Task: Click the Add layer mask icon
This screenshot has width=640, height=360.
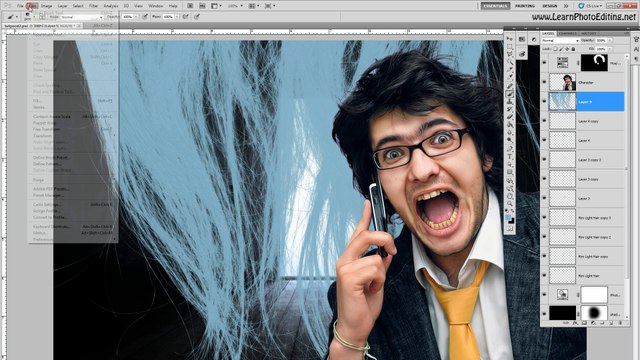Action: [x=584, y=323]
